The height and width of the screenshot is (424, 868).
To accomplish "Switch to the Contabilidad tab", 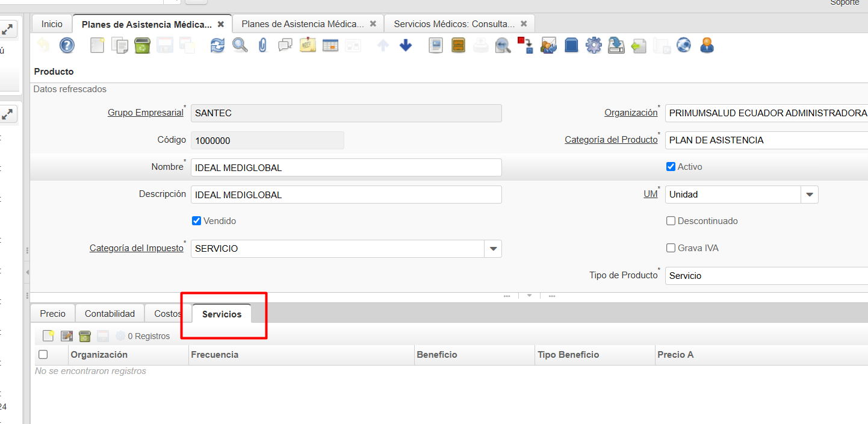I will (110, 314).
